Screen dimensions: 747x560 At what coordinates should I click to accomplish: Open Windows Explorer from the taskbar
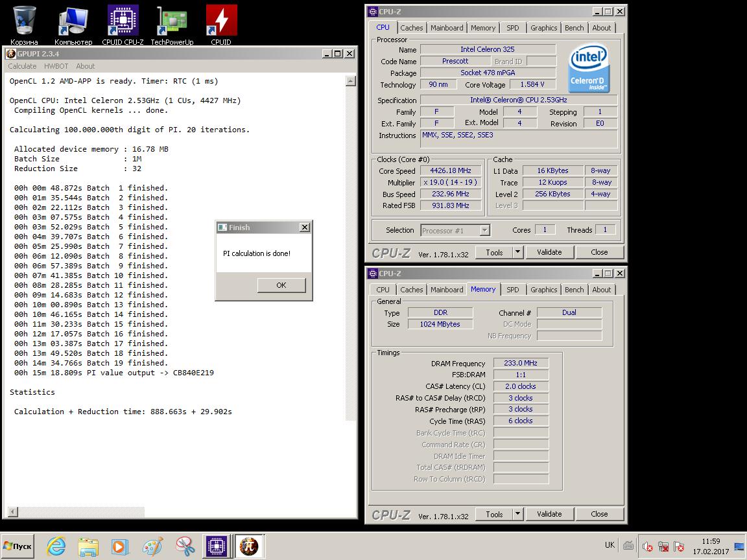(88, 546)
